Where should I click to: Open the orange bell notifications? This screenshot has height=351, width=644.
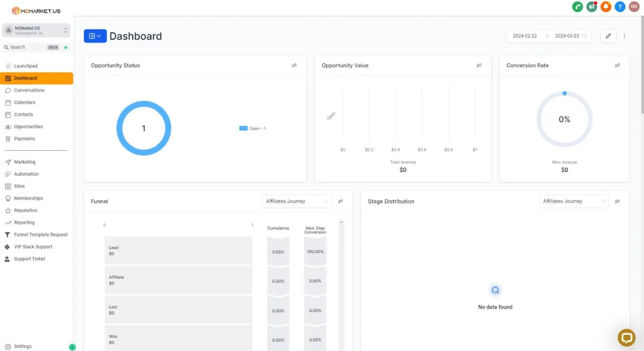[x=606, y=7]
